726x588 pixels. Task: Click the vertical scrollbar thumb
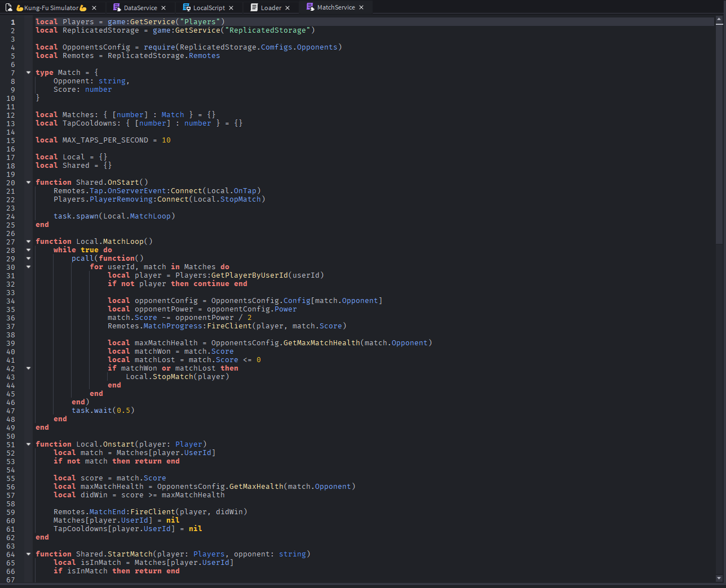coord(719,132)
